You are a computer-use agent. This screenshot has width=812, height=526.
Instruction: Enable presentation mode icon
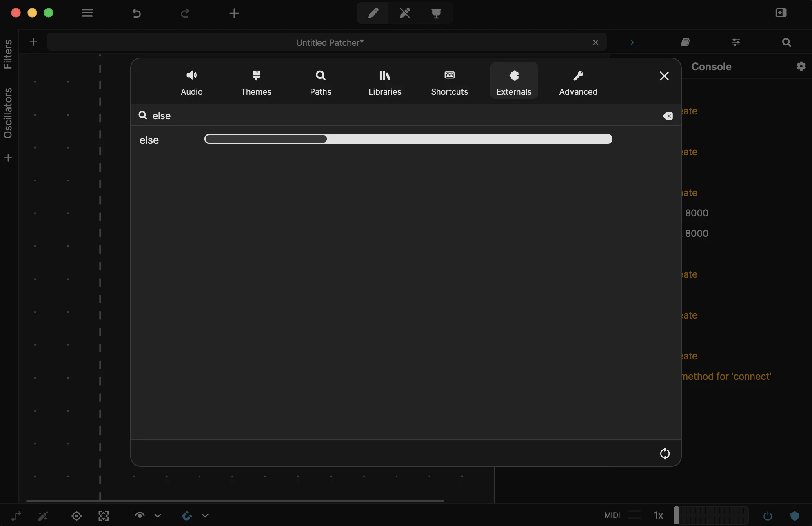pyautogui.click(x=436, y=13)
